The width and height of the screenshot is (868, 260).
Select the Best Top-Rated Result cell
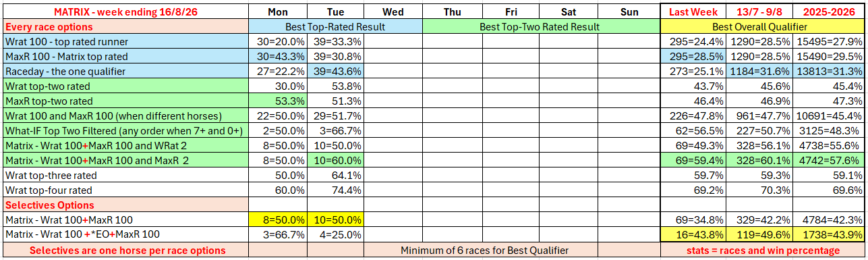(335, 27)
